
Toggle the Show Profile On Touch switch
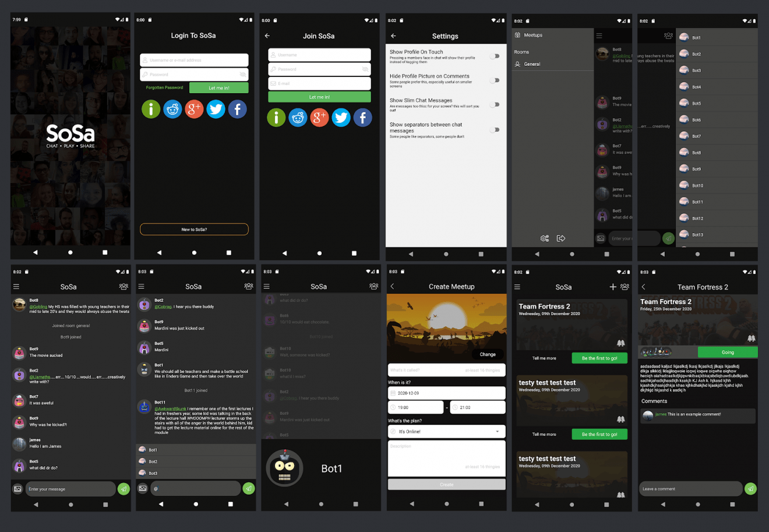tap(495, 56)
